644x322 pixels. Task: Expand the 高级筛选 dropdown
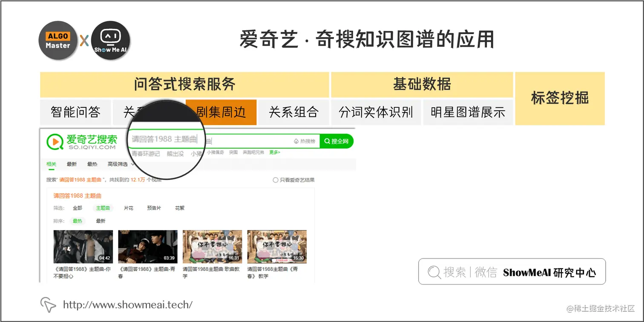click(118, 164)
